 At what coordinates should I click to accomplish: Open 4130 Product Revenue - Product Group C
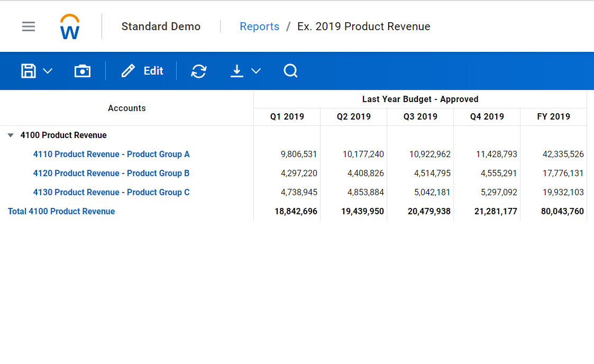pos(111,193)
